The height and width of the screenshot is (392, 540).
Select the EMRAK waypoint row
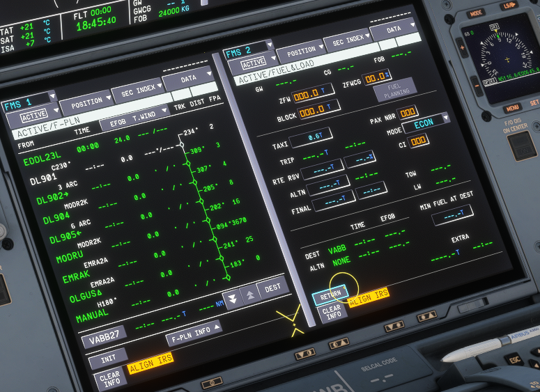click(76, 276)
